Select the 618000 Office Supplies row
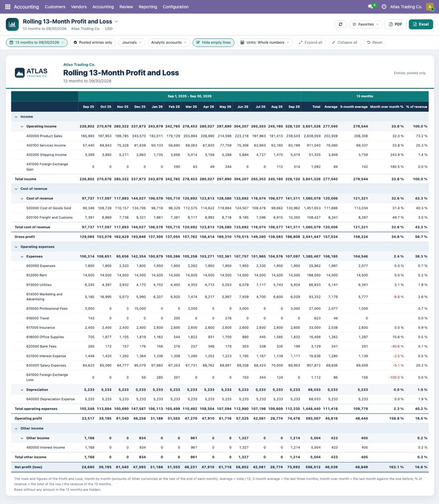Viewport: 439px width, 504px height. (x=220, y=337)
